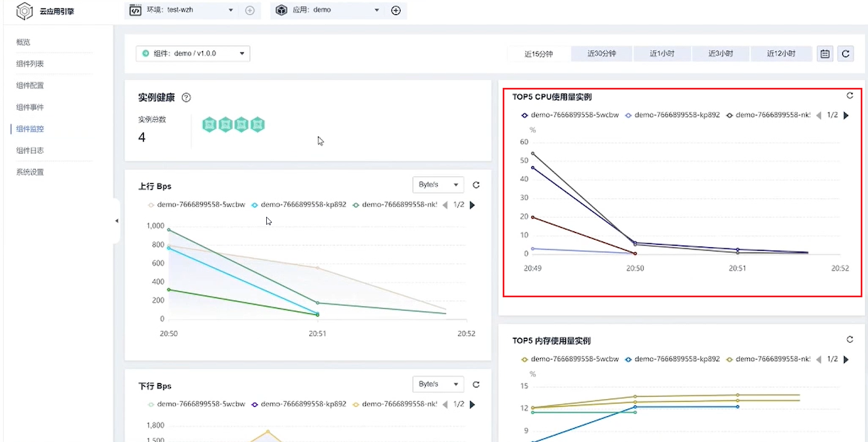Click the plus icon next to environment dropdown
This screenshot has height=442, width=868.
tap(250, 10)
